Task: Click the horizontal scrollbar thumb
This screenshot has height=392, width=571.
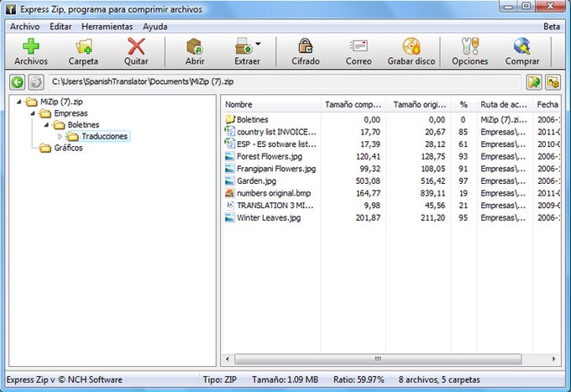Action: pyautogui.click(x=378, y=359)
